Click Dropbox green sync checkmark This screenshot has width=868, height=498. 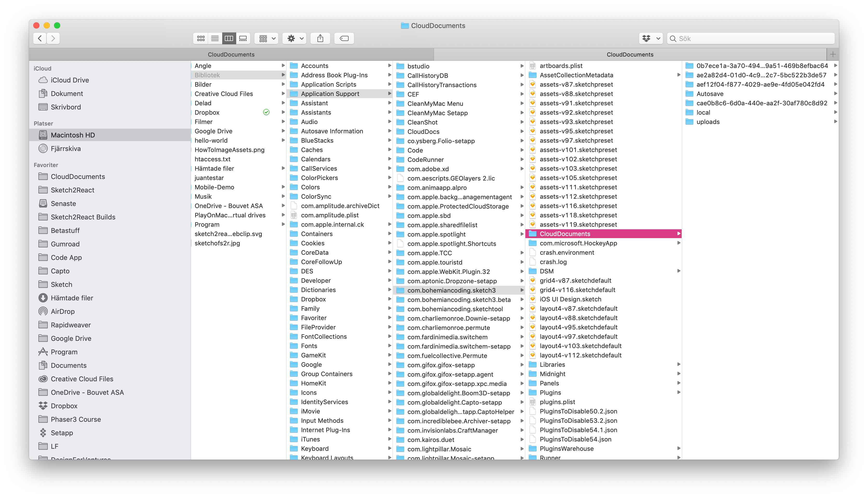point(266,112)
